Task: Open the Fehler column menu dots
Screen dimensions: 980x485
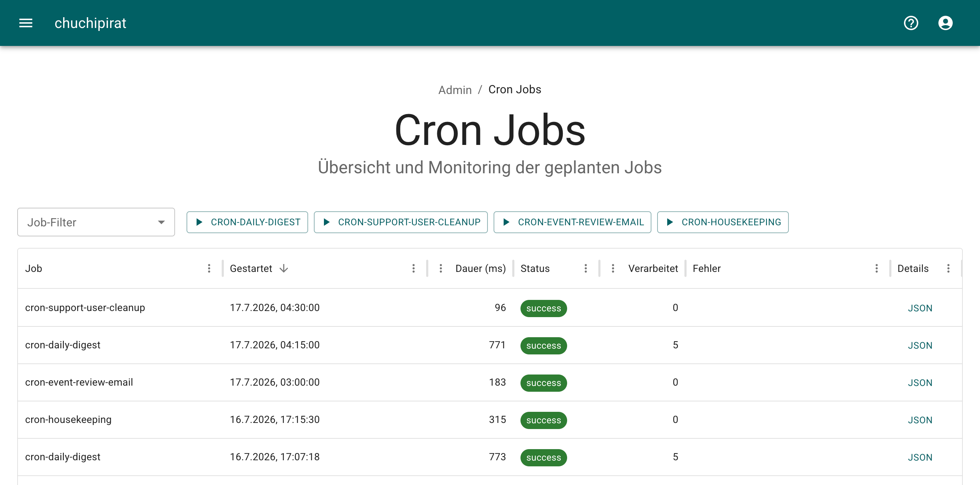Action: point(877,269)
